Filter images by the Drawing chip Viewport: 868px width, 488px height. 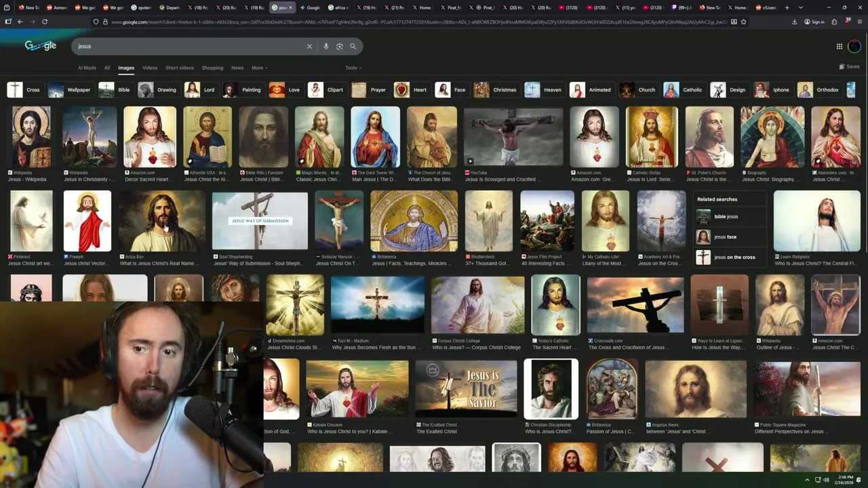point(158,89)
